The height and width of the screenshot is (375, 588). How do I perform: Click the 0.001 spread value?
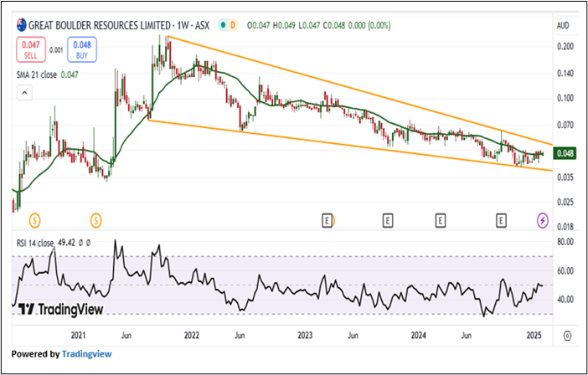point(56,50)
